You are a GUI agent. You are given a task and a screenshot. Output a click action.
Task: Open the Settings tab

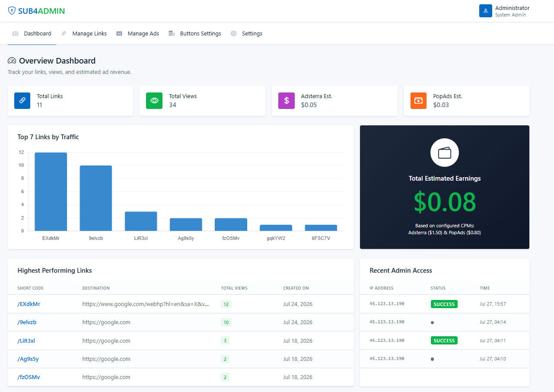point(246,34)
